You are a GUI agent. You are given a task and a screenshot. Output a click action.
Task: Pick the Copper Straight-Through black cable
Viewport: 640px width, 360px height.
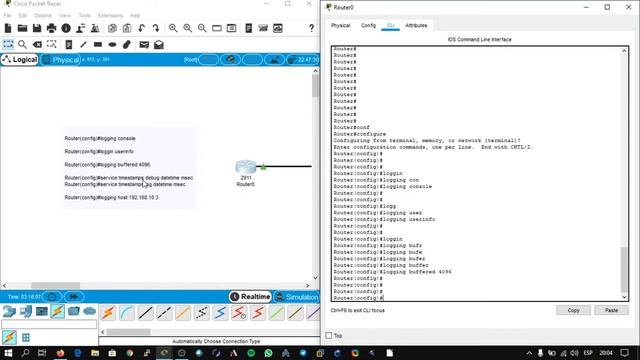point(146,313)
